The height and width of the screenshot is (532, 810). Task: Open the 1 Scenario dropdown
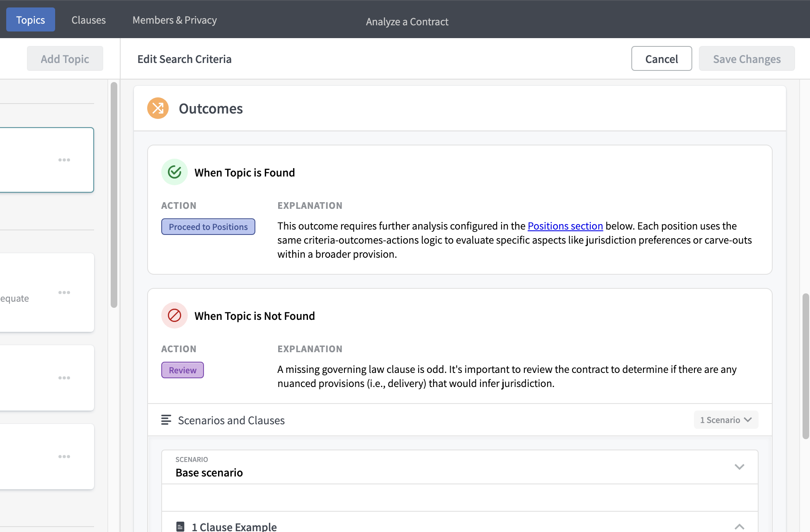pos(726,420)
